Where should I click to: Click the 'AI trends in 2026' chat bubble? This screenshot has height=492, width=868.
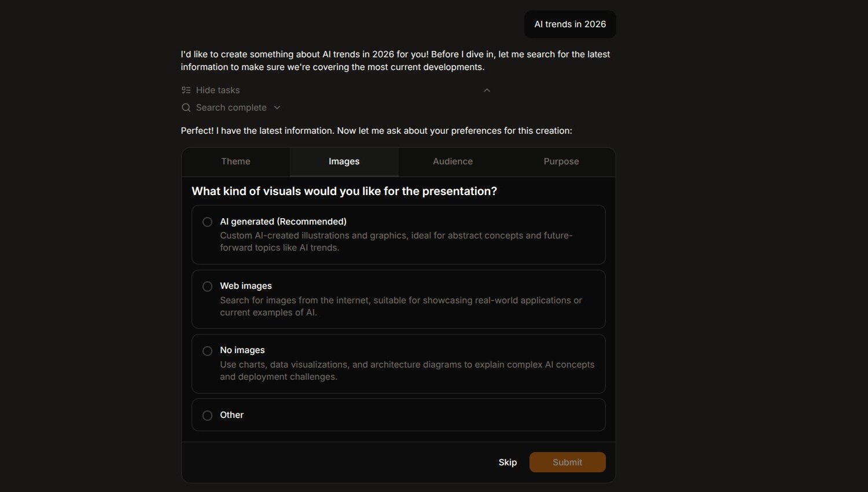click(569, 24)
